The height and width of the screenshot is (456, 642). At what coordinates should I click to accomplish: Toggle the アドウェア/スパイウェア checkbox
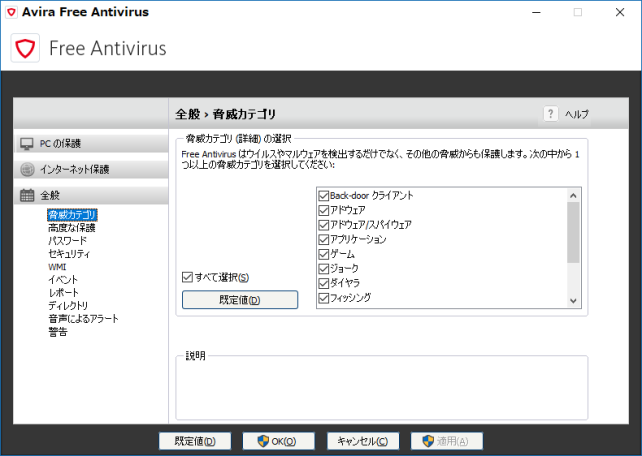coord(323,225)
